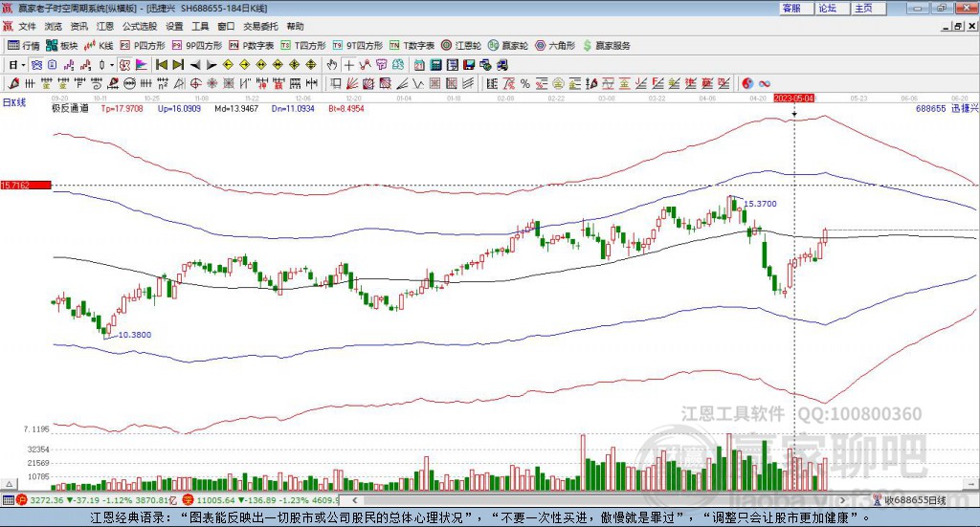Image resolution: width=980 pixels, height=527 pixels.
Task: Open the 板块 sector view
Action: pyautogui.click(x=62, y=46)
